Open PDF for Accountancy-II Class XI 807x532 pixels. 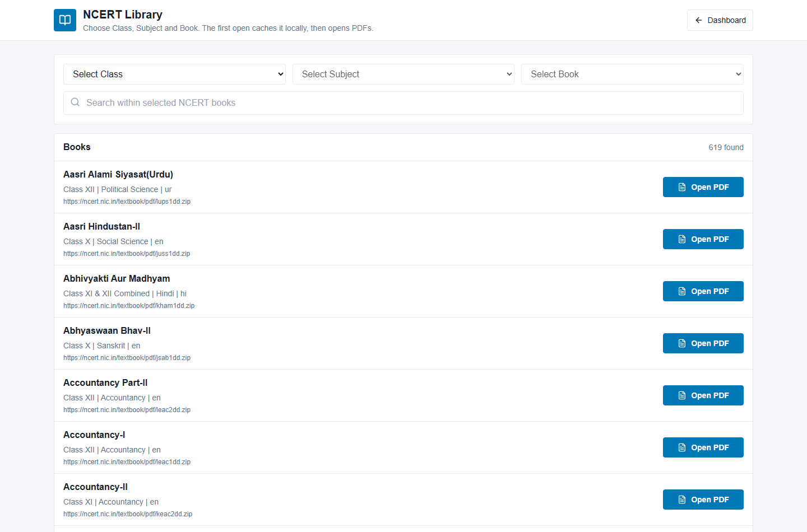tap(703, 500)
